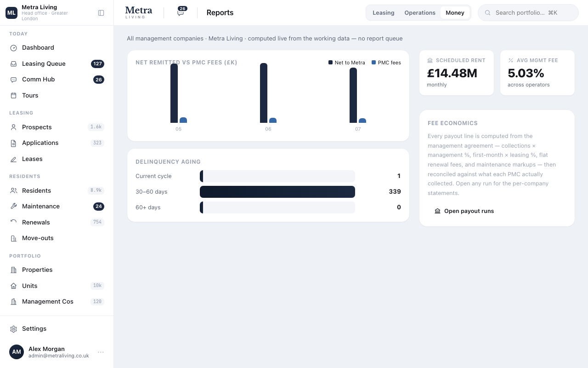Click the Comm Hub chat icon
Viewport: 588px width, 368px height.
click(x=13, y=80)
